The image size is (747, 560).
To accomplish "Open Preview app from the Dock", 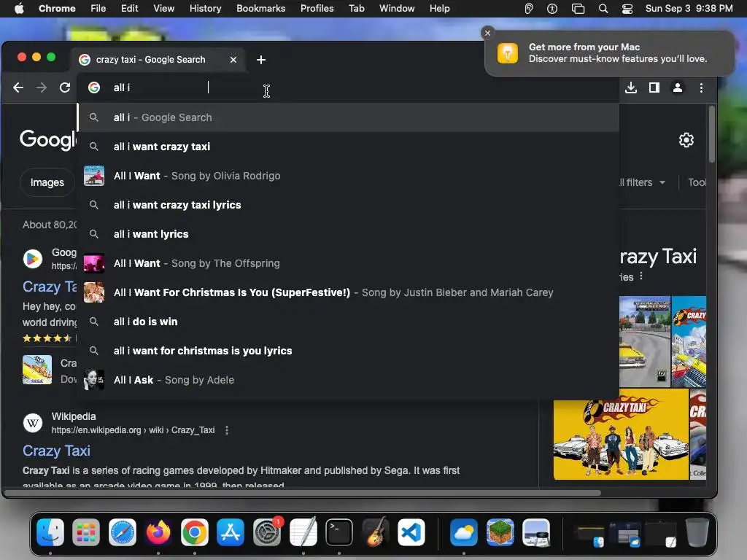I will point(536,532).
